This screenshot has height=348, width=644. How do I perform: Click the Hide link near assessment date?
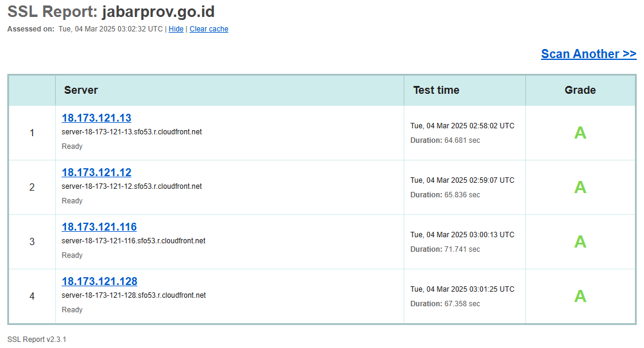tap(176, 29)
